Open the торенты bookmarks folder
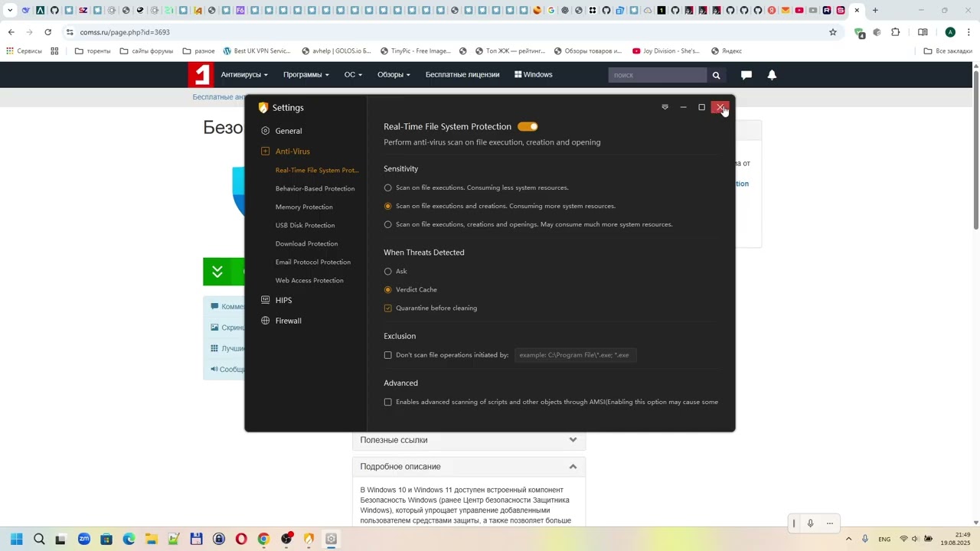This screenshot has width=980, height=551. (x=93, y=51)
